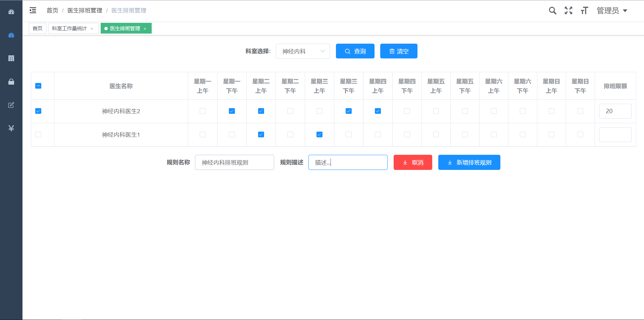The image size is (644, 320).
Task: Click the 星期六 上午 column header
Action: pyautogui.click(x=494, y=86)
